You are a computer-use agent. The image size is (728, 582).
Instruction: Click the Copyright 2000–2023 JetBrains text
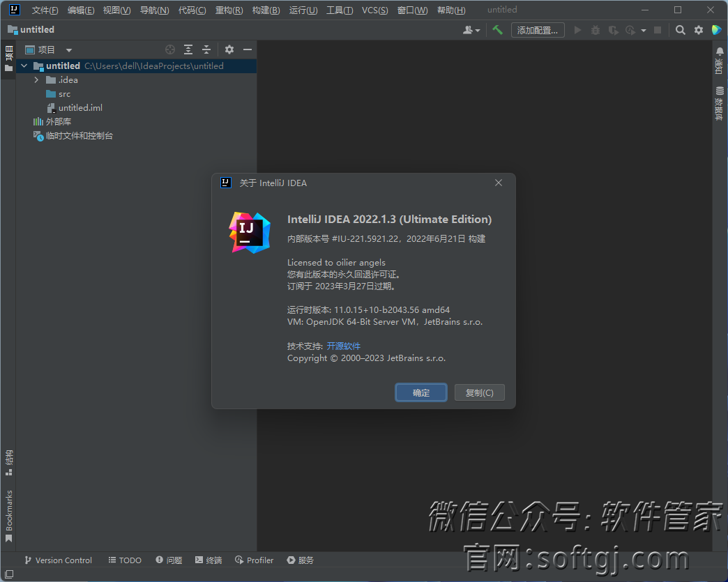366,358
